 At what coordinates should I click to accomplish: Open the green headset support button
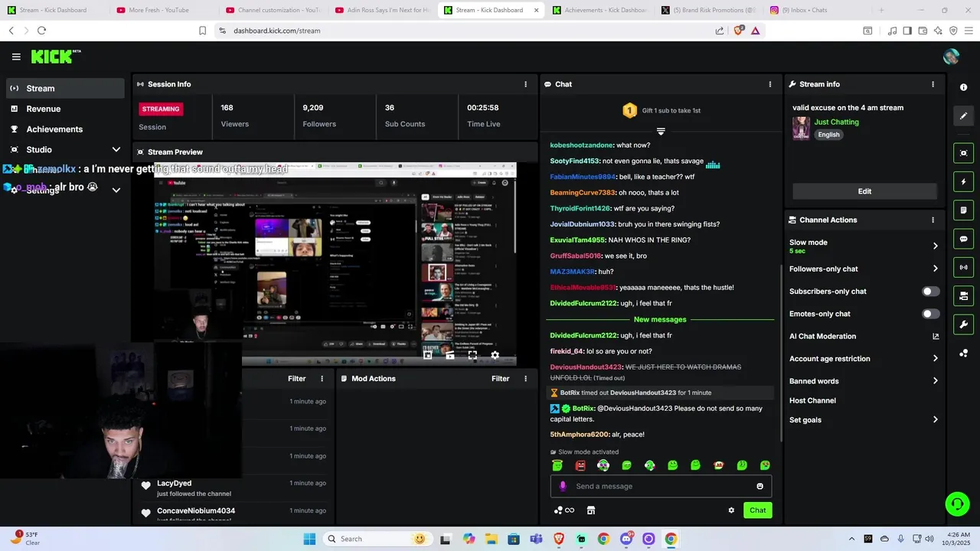coord(957,504)
